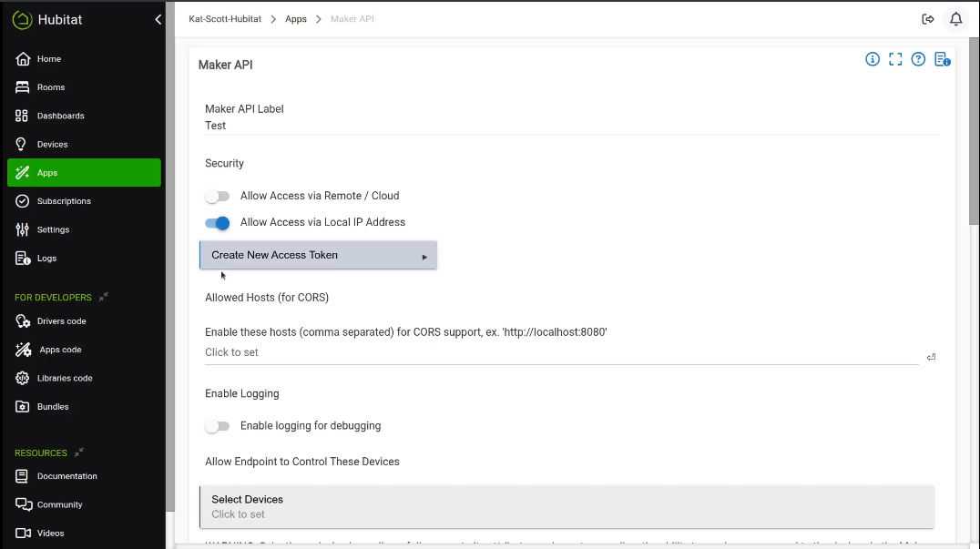The height and width of the screenshot is (549, 980).
Task: Open Devices in the sidebar
Action: click(x=52, y=145)
